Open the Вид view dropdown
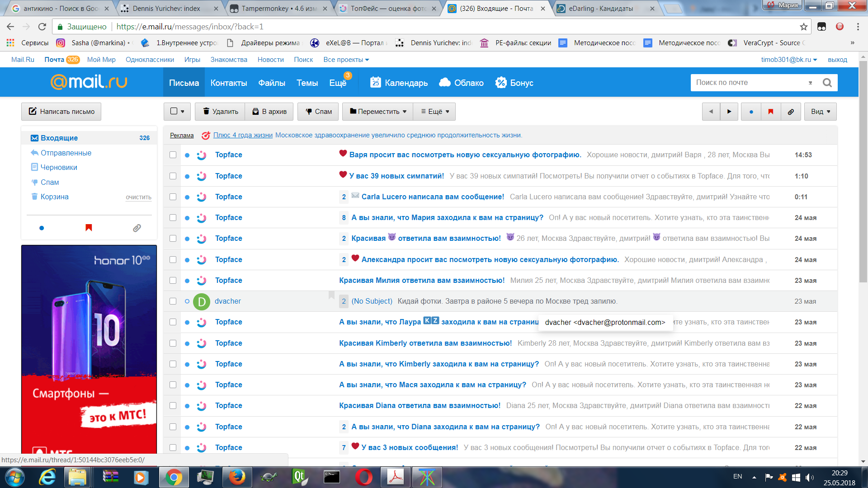 click(820, 112)
